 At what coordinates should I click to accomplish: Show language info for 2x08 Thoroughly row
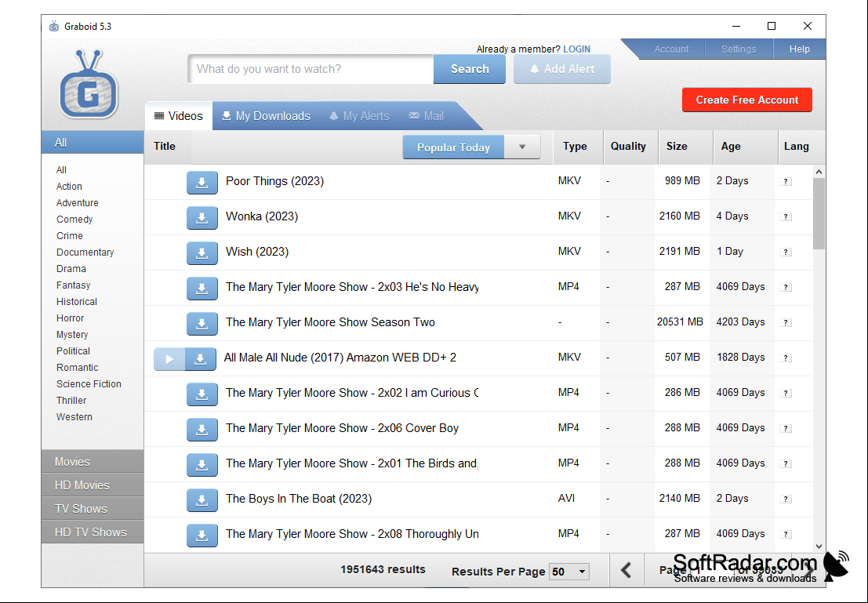786,534
